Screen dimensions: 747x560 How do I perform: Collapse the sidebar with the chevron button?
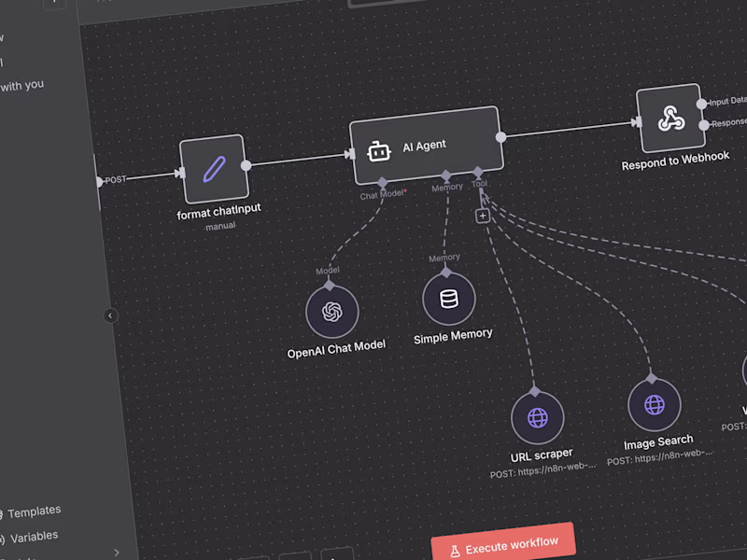110,315
